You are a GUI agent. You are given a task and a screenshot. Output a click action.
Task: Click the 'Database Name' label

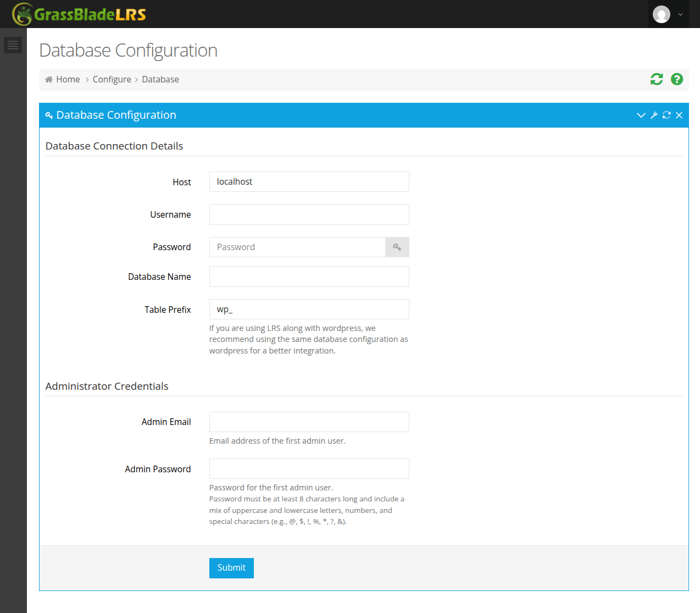(x=159, y=277)
